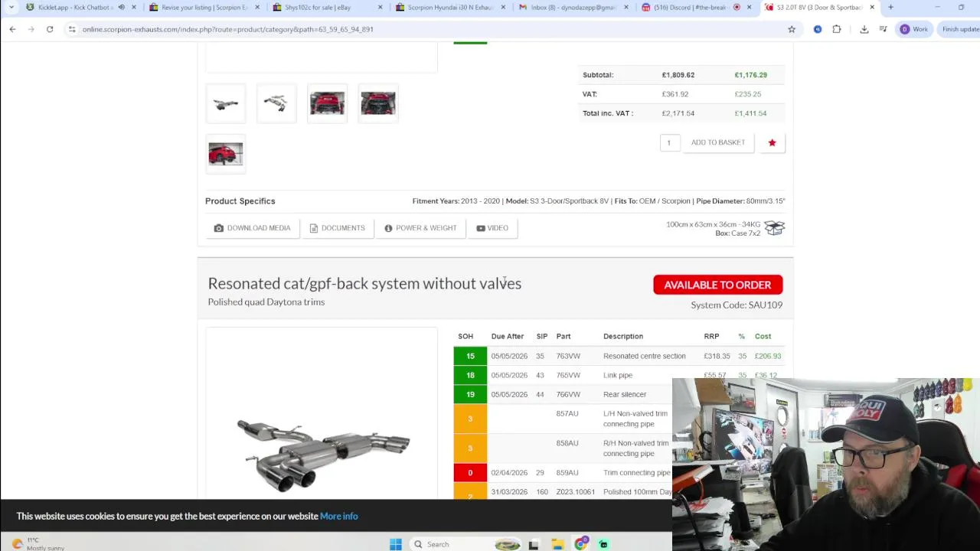Image resolution: width=980 pixels, height=551 pixels.
Task: Open Task View icon on taskbar
Action: 534,544
